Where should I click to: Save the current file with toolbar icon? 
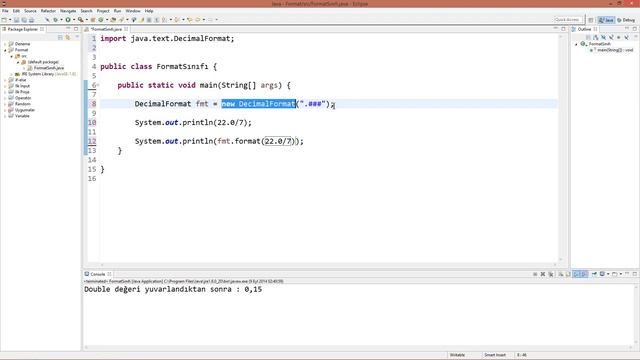pos(16,20)
